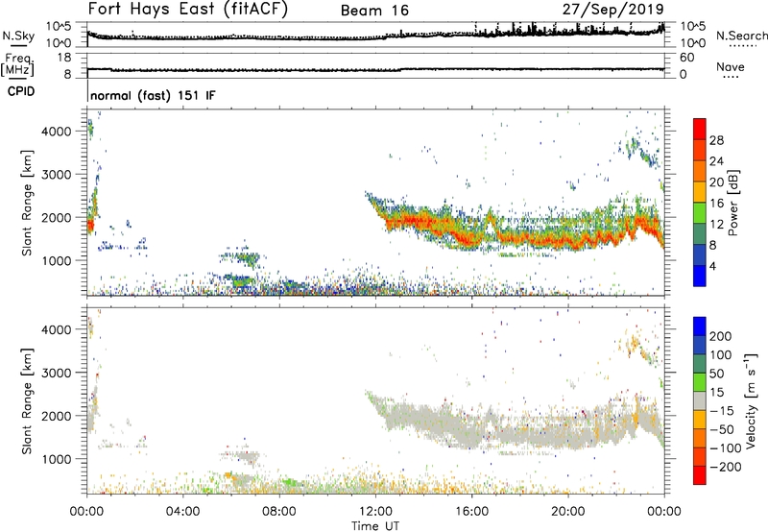Click the '3000' tick of the velocity panel
This screenshot has width=768, height=532.
56,373
